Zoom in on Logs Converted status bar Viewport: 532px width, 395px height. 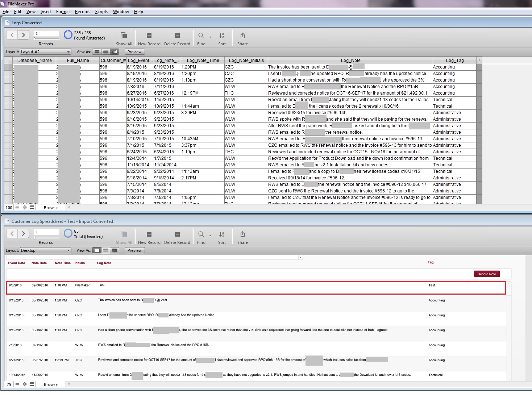pyautogui.click(x=24, y=208)
